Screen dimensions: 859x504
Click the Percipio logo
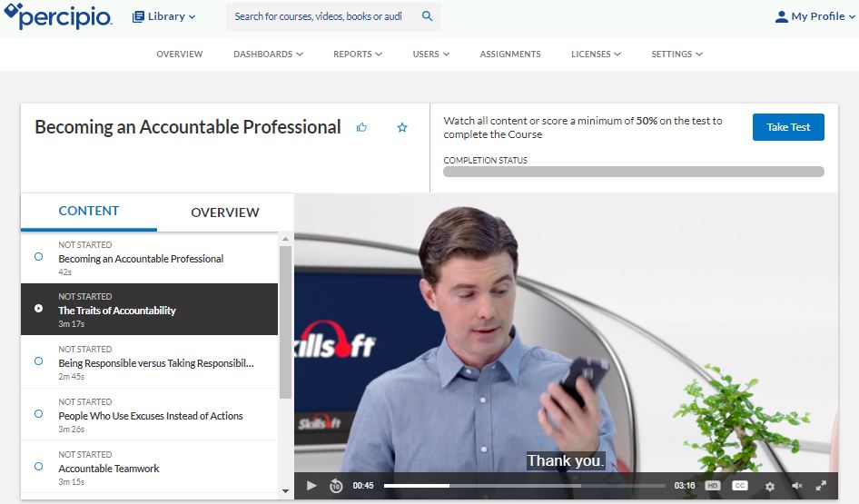(58, 16)
